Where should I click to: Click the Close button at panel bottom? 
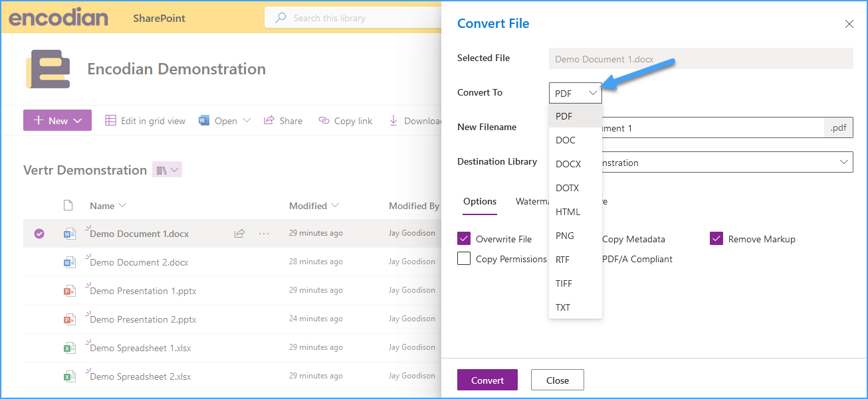click(558, 380)
